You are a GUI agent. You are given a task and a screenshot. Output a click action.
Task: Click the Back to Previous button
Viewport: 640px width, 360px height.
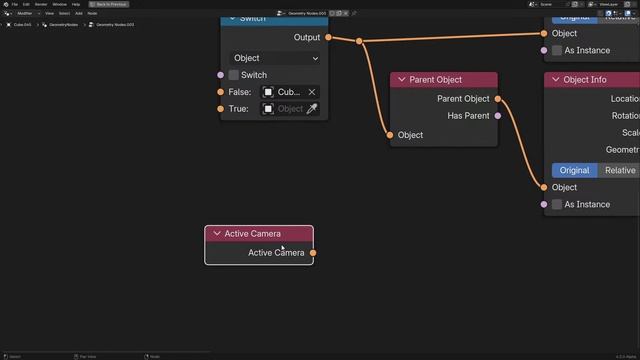(109, 4)
